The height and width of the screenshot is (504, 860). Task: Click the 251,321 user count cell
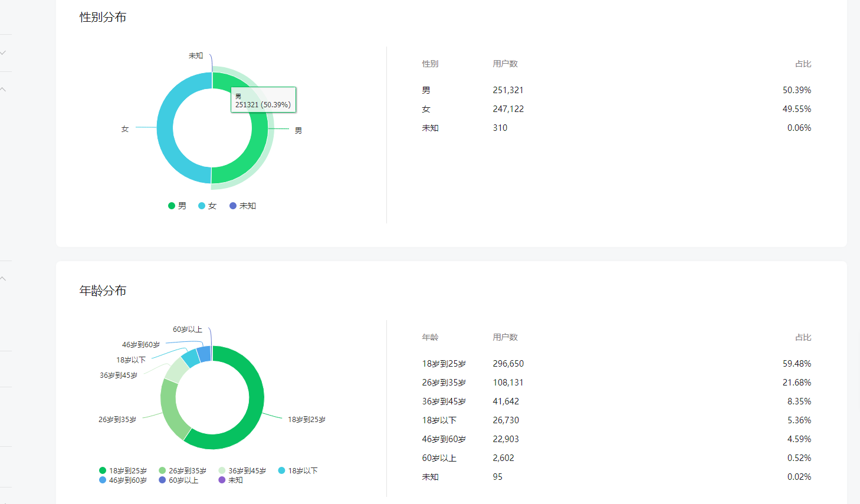pyautogui.click(x=508, y=90)
